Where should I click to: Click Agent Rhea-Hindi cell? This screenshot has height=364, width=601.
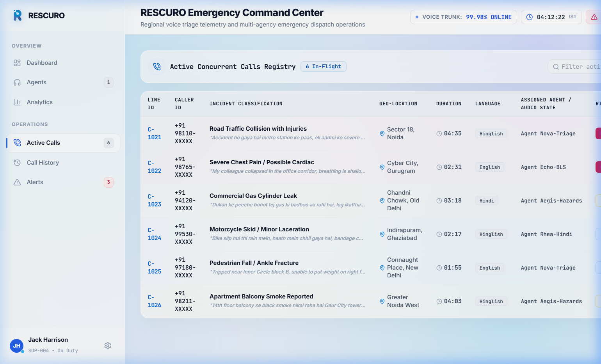(x=546, y=234)
